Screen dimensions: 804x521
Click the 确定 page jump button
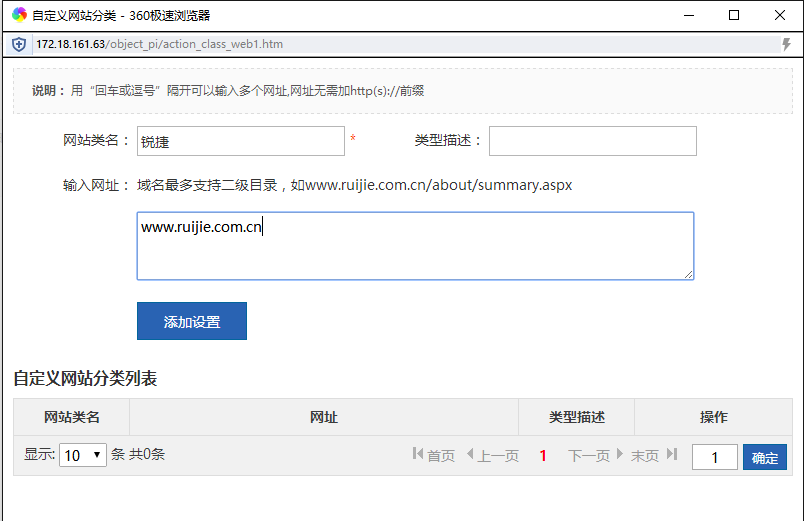(765, 457)
